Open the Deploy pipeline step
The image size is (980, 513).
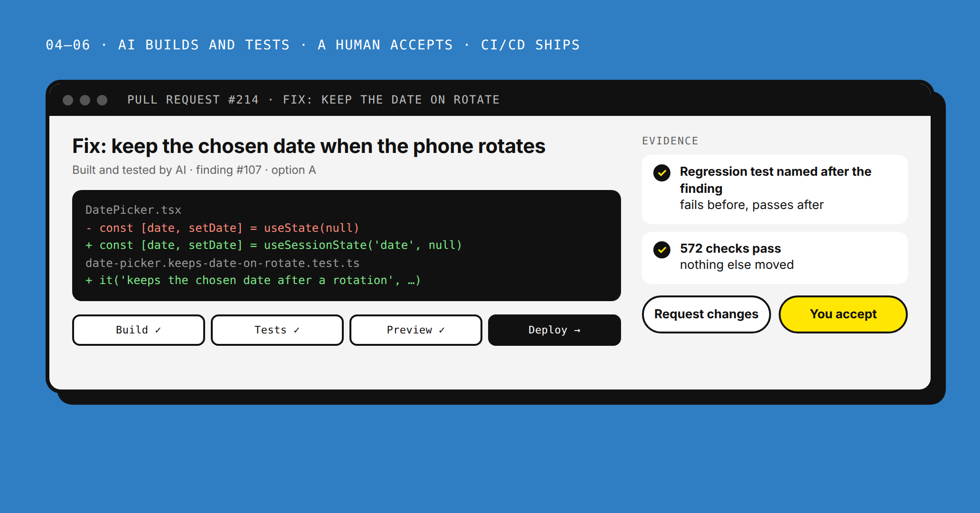coord(554,330)
